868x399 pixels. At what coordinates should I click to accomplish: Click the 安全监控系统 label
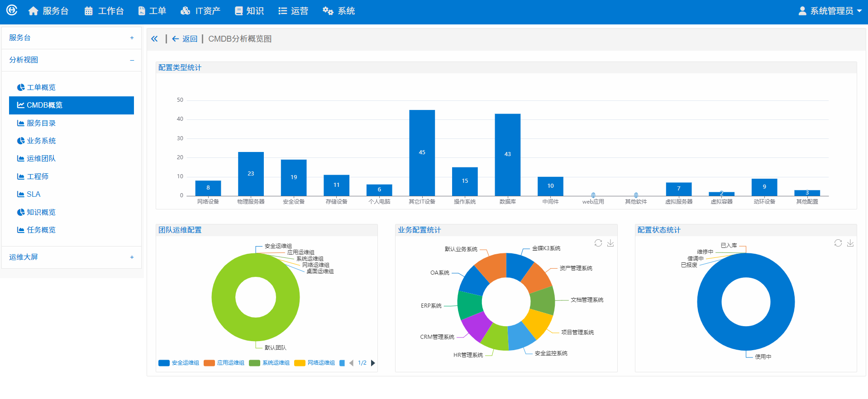[x=551, y=353]
